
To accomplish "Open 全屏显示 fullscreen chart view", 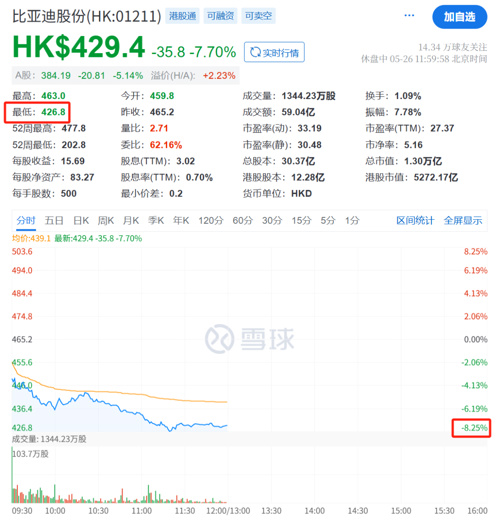I will click(x=463, y=221).
